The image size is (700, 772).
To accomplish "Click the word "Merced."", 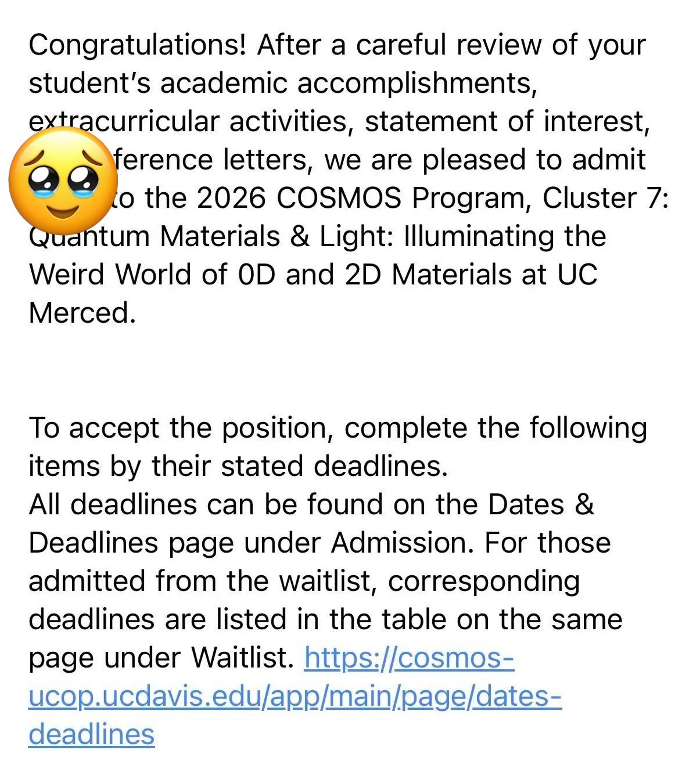I will pos(82,313).
